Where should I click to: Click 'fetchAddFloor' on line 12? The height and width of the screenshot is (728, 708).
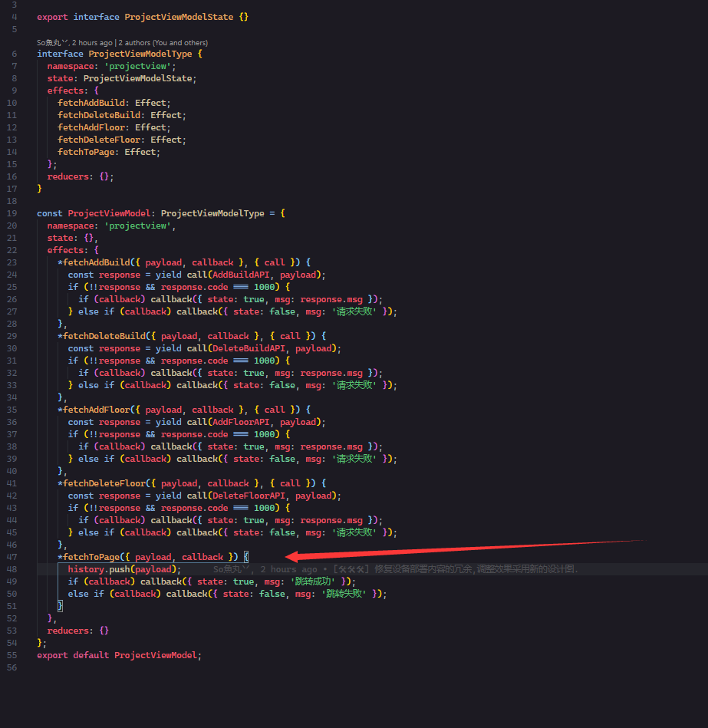click(x=91, y=127)
